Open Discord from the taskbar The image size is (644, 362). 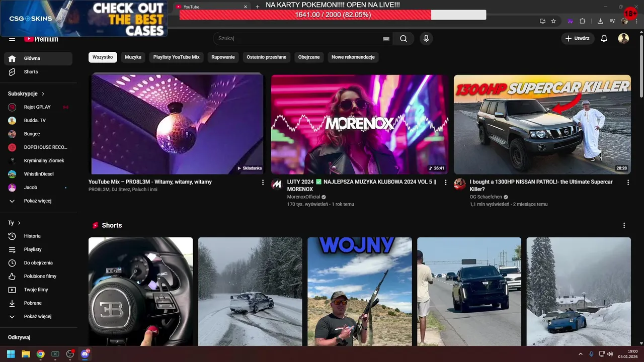tap(85, 354)
